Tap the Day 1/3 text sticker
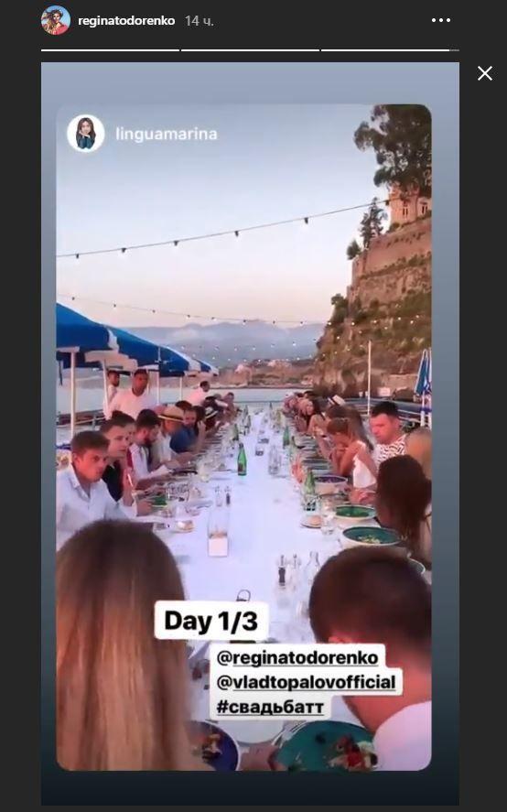507x812 pixels. (211, 621)
